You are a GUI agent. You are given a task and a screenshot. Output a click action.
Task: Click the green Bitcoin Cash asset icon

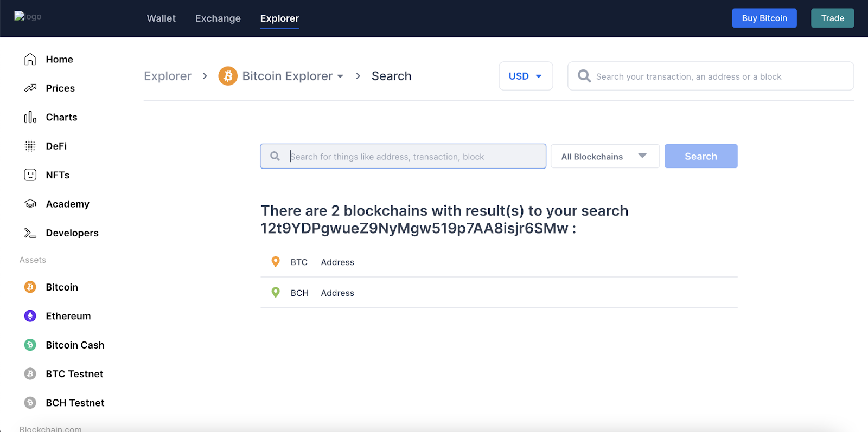pos(30,345)
